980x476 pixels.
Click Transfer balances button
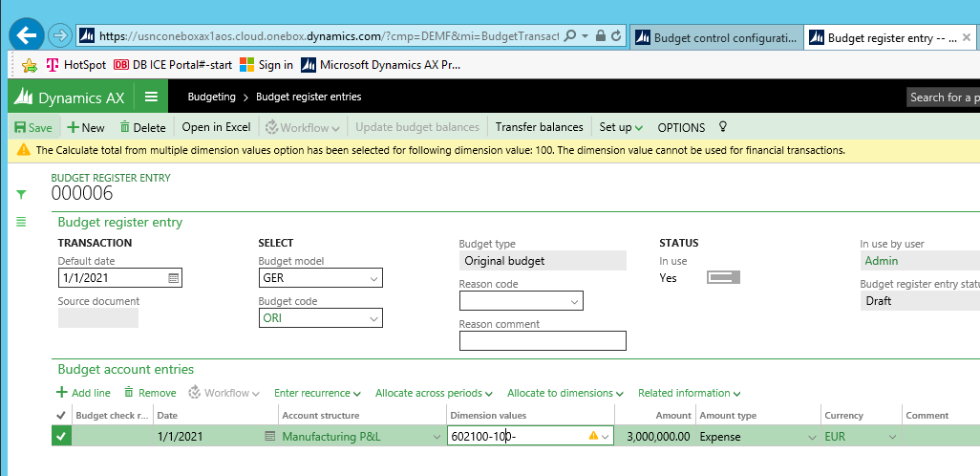(x=539, y=127)
